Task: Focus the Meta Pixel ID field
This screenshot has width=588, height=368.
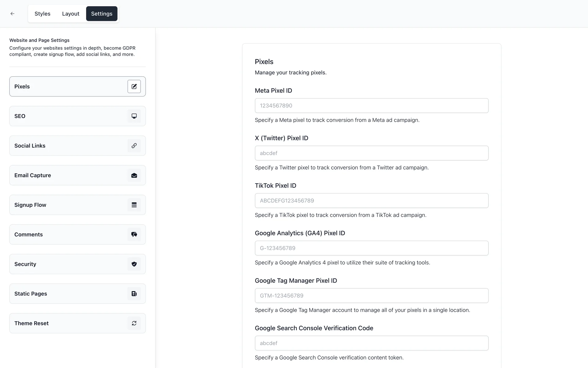Action: click(x=371, y=105)
